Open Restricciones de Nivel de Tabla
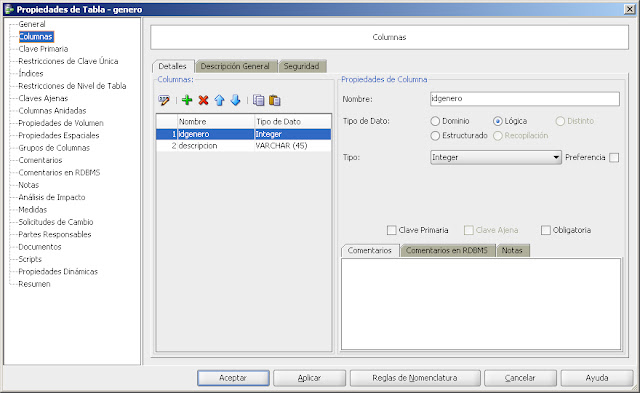 [72, 86]
